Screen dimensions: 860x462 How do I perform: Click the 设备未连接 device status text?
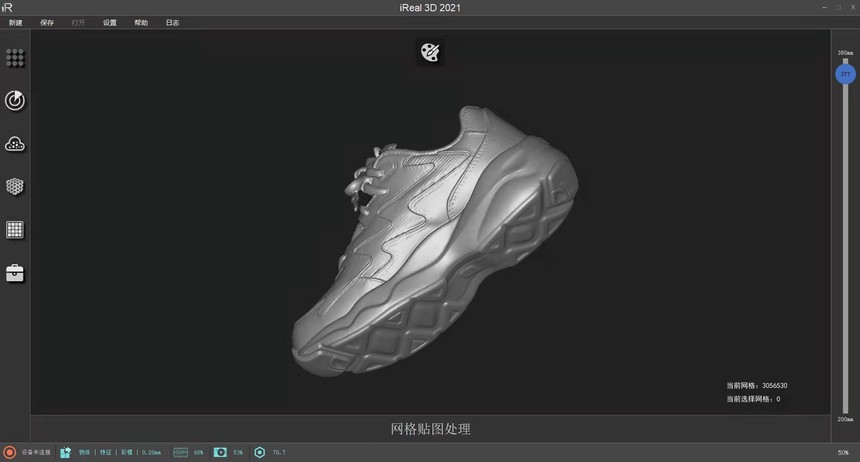coord(36,452)
